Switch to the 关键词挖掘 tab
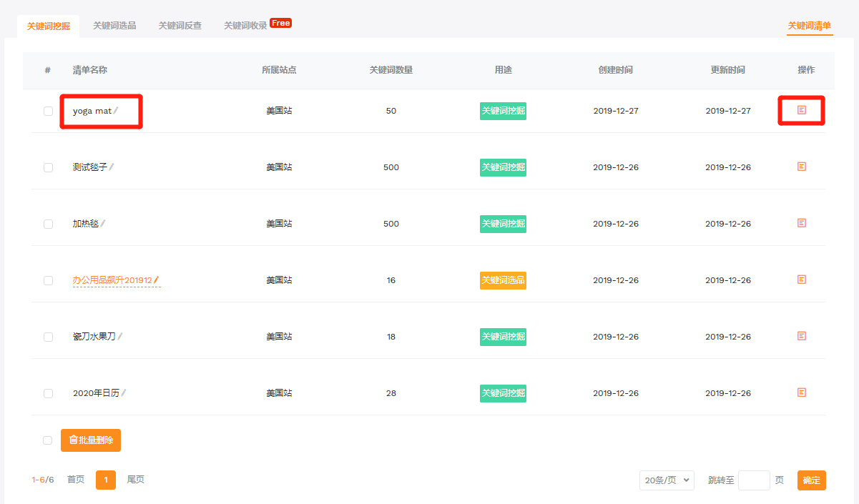859x504 pixels. pyautogui.click(x=49, y=26)
